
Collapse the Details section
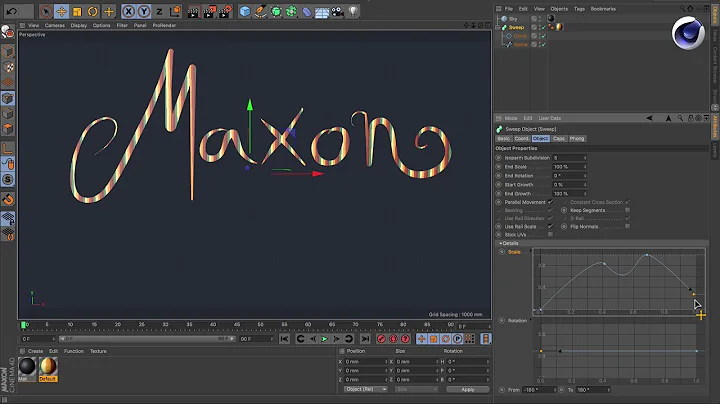point(501,243)
